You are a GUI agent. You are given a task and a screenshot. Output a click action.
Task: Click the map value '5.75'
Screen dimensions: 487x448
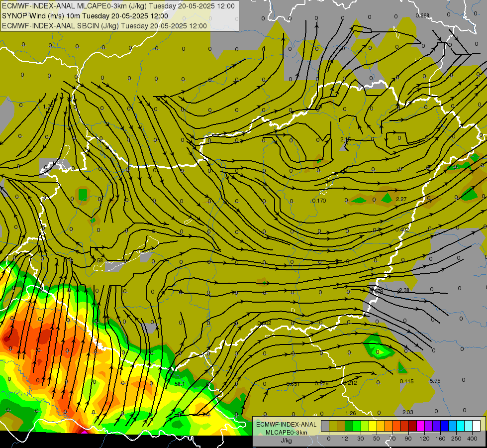click(x=435, y=381)
